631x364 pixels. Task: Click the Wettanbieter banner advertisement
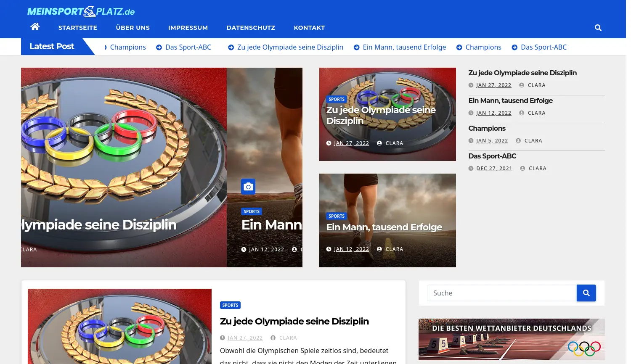[511, 339]
